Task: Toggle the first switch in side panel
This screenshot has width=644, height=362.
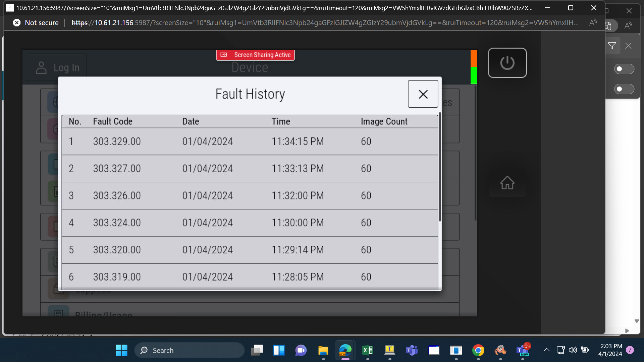Action: point(624,69)
